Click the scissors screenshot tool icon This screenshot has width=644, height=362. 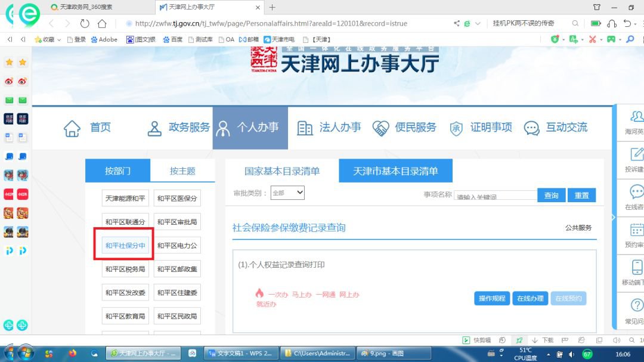592,39
